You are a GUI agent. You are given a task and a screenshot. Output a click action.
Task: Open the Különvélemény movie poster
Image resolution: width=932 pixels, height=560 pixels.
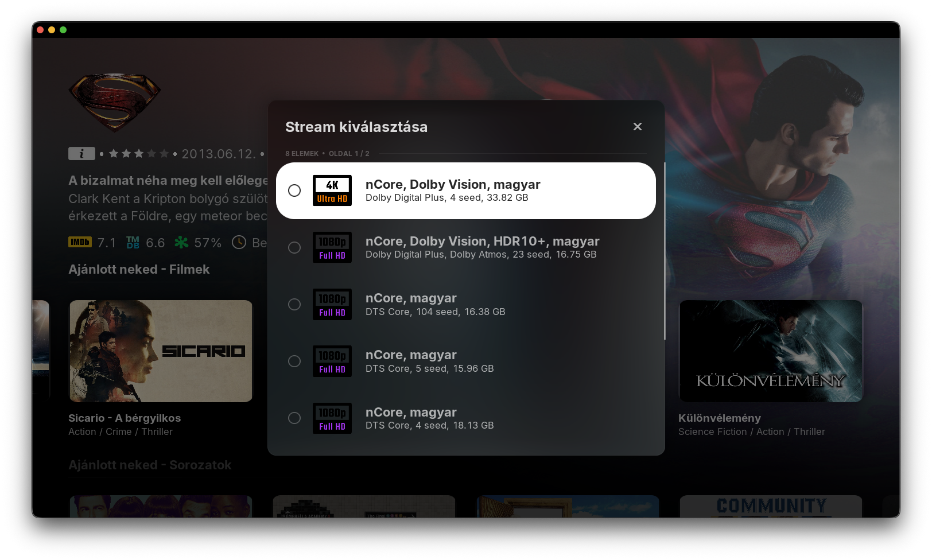(770, 351)
